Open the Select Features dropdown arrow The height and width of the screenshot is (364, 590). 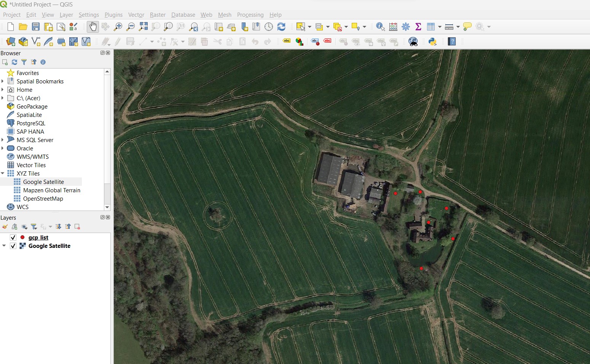(x=309, y=27)
